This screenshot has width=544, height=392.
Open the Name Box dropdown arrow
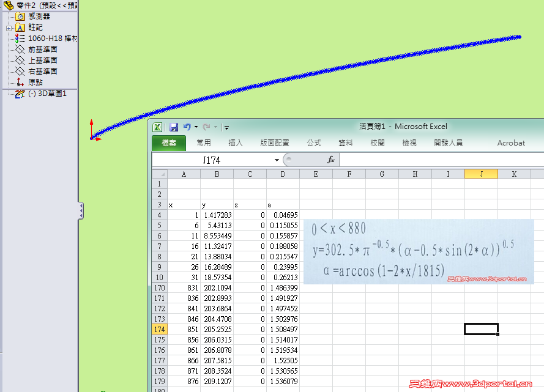click(x=277, y=160)
